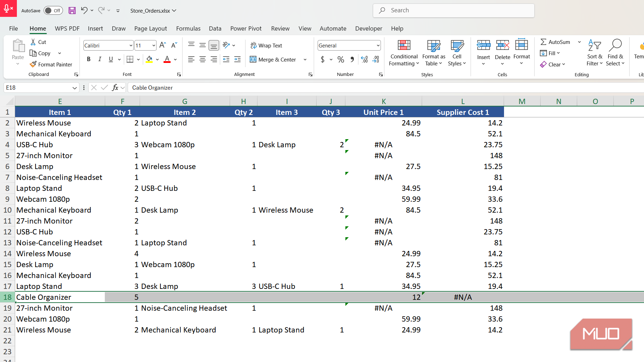Toggle Underline formatting
Viewport: 644px width, 362px height.
[x=111, y=59]
